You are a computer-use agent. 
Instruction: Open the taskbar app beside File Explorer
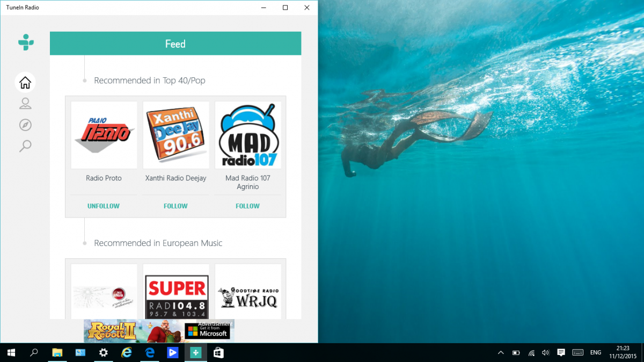point(80,353)
